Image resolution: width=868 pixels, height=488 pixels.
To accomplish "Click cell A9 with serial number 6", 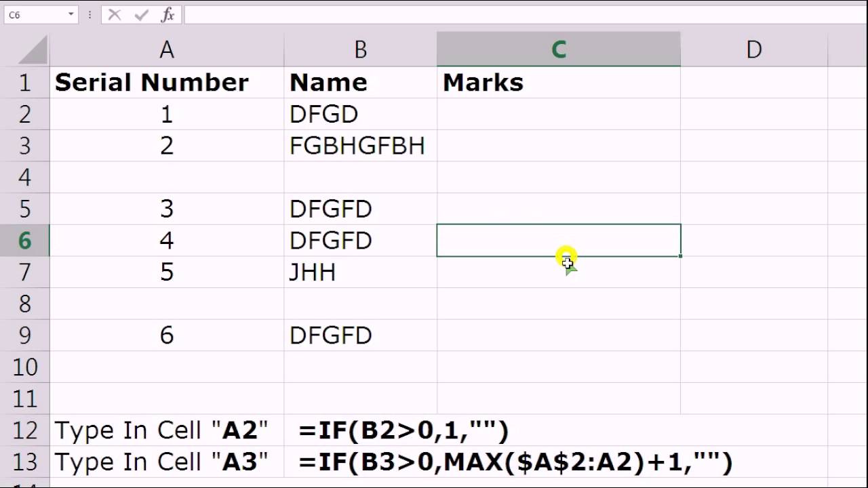I will coord(167,335).
